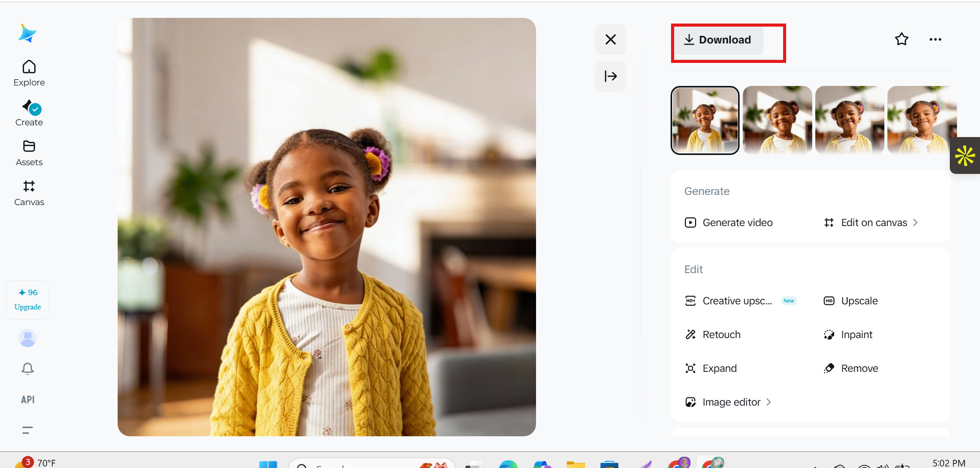Image resolution: width=980 pixels, height=468 pixels.
Task: Download the generated image
Action: 718,40
